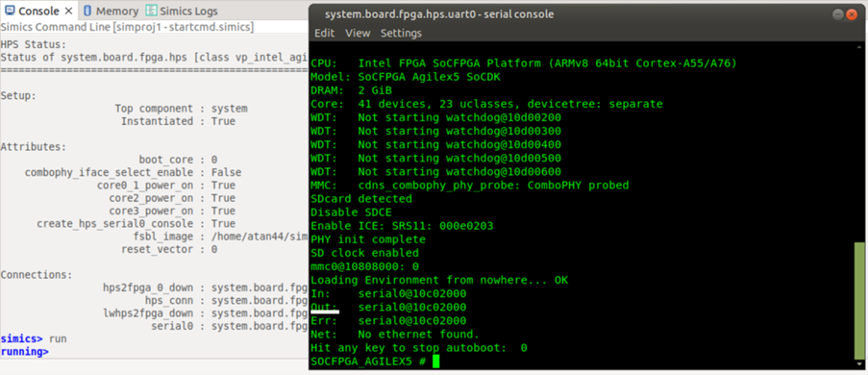This screenshot has height=375, width=868.
Task: Click 'Disable SDCE' line
Action: (x=351, y=212)
